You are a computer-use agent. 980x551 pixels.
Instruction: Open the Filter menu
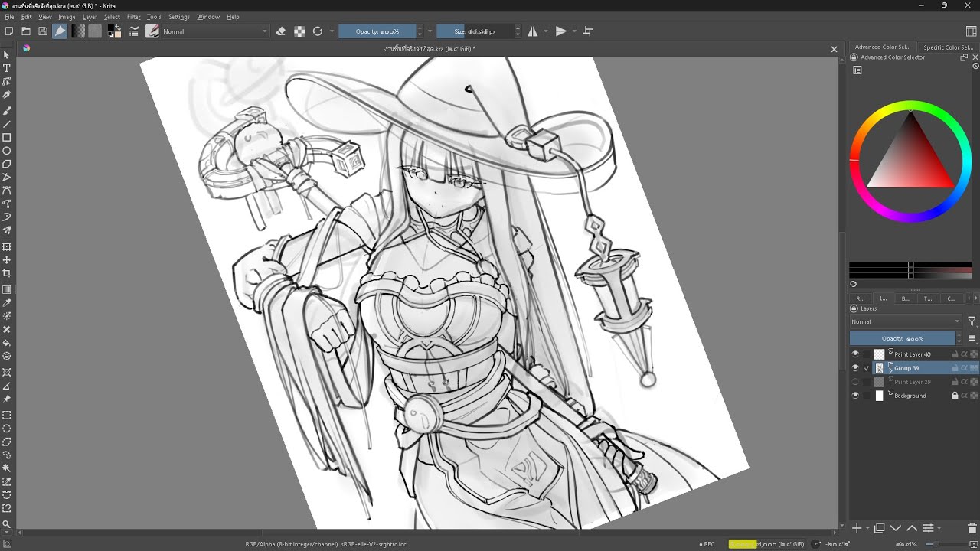coord(134,17)
